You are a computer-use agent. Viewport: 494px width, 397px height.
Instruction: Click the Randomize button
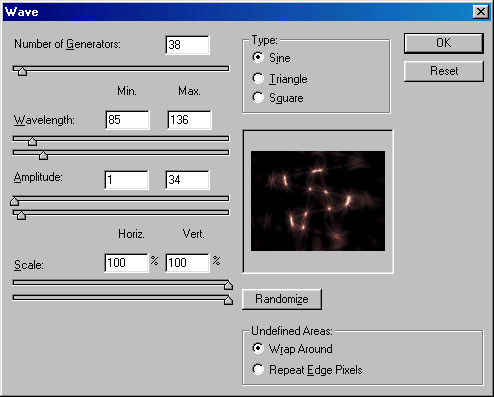click(282, 299)
